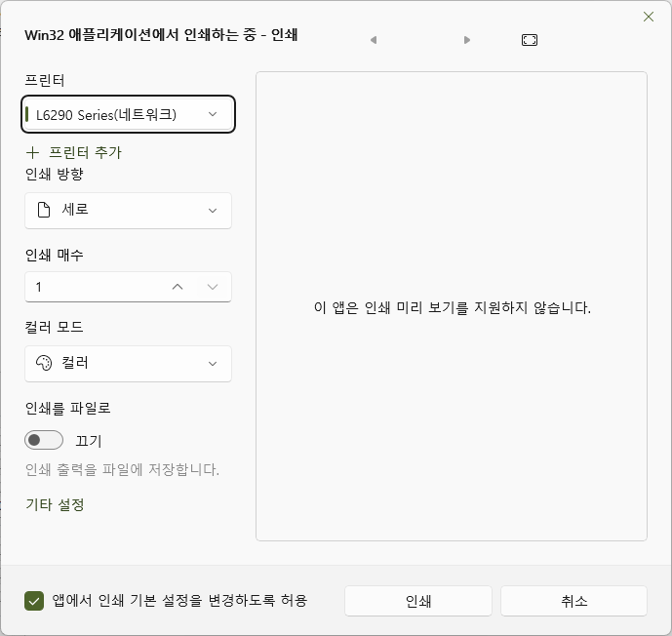Open 기타 설정 link
The width and height of the screenshot is (672, 636).
point(55,504)
